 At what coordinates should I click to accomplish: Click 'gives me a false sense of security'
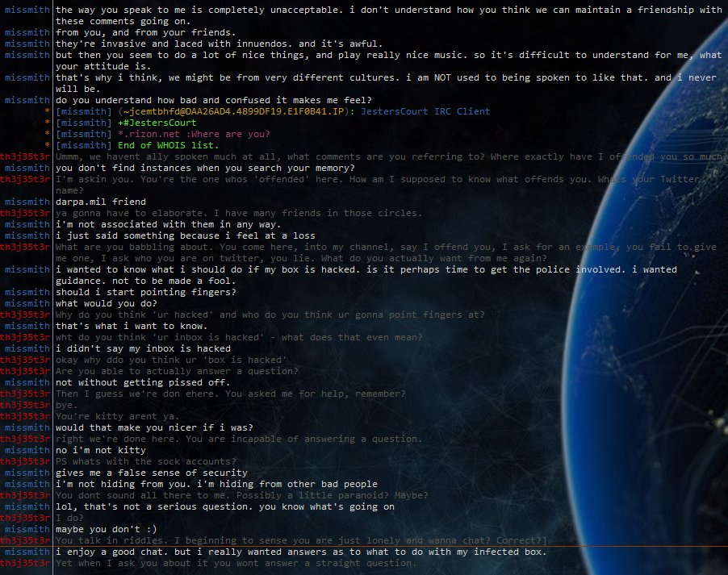pyautogui.click(x=152, y=473)
